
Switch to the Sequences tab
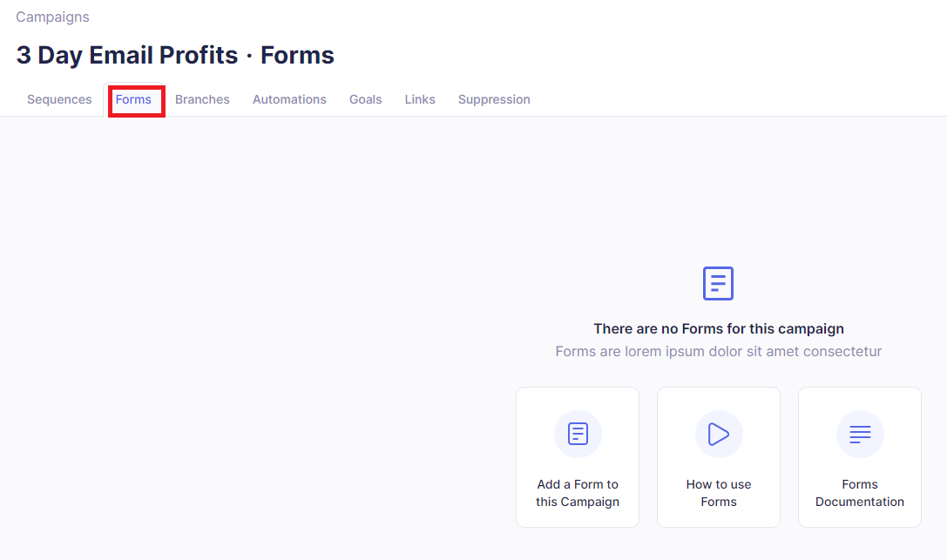click(x=58, y=99)
